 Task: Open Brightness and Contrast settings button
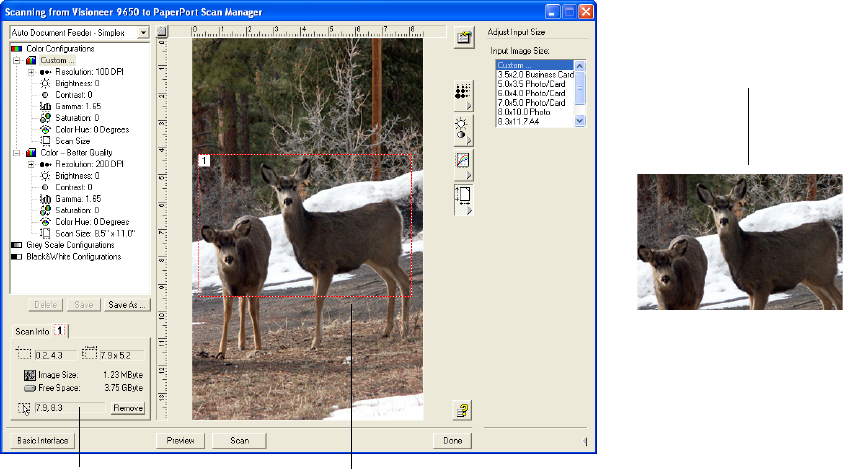pos(463,129)
